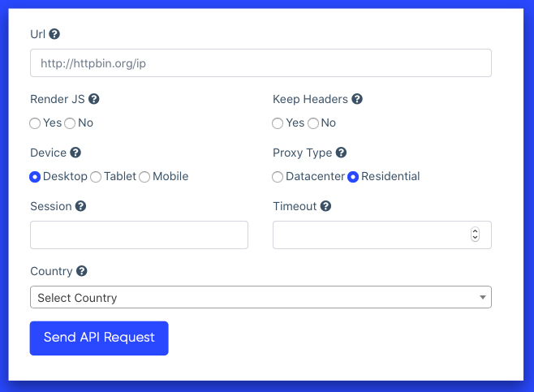Click the help icon next to Url
The height and width of the screenshot is (392, 534).
[54, 34]
